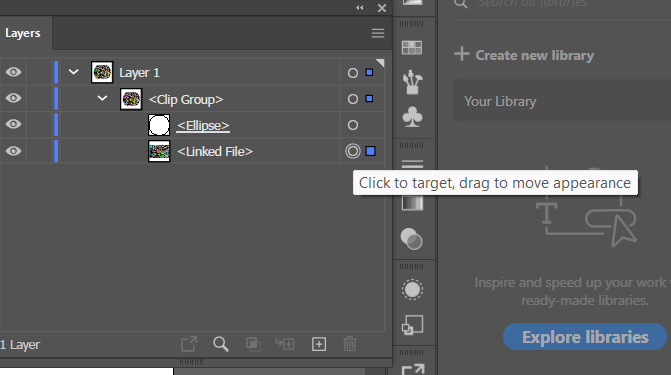Click Create New Layer plus icon
Image resolution: width=671 pixels, height=375 pixels.
[x=319, y=344]
